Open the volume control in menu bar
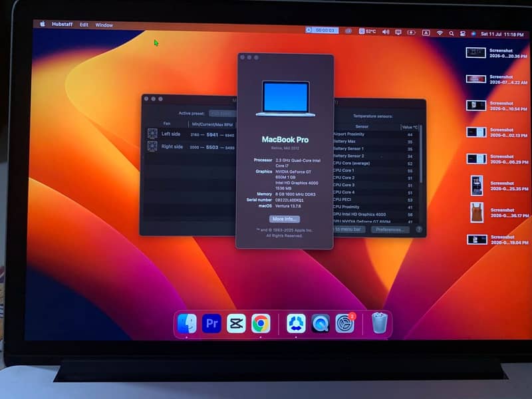Screen dimensions: 532x399 pyautogui.click(x=386, y=32)
